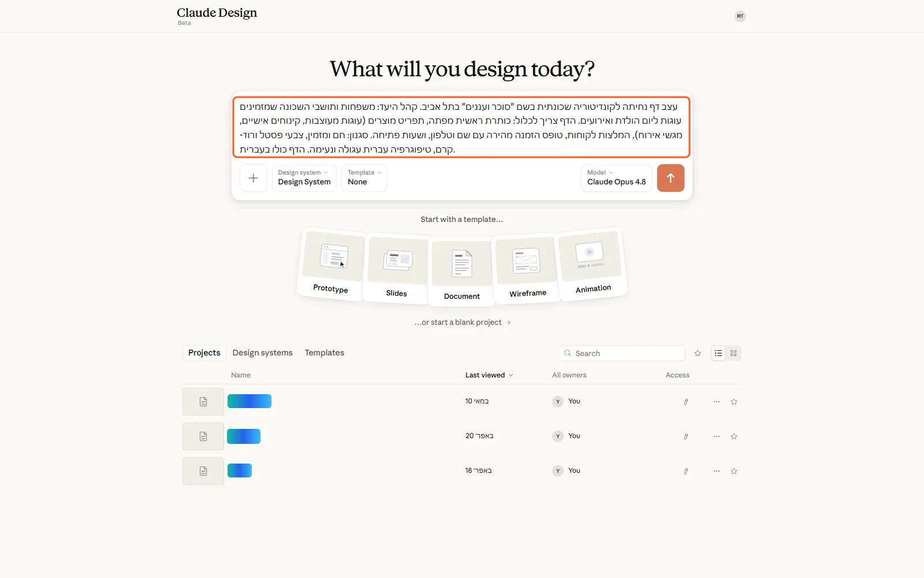Switch to grid view layout

point(733,353)
